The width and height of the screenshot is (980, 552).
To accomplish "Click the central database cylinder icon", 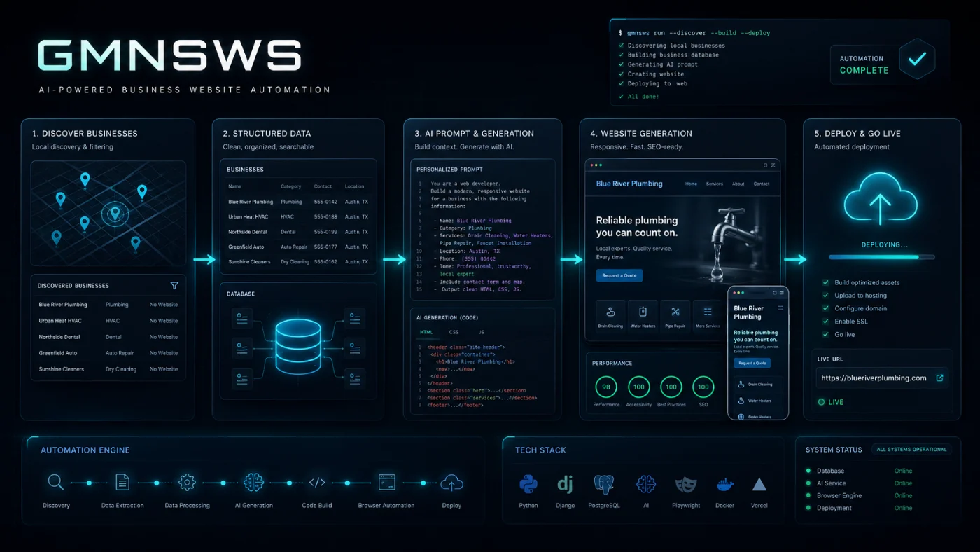I will tap(298, 347).
